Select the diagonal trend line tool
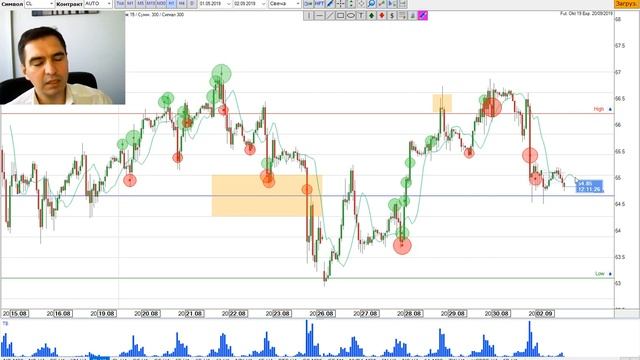The width and height of the screenshot is (640, 360). pos(330,16)
